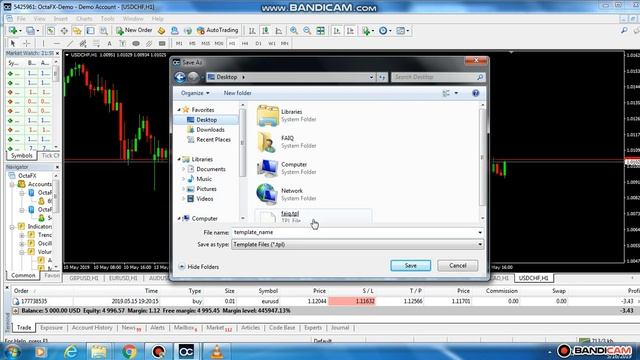The height and width of the screenshot is (360, 640).
Task: Switch to Account History terminal tab
Action: [92, 328]
